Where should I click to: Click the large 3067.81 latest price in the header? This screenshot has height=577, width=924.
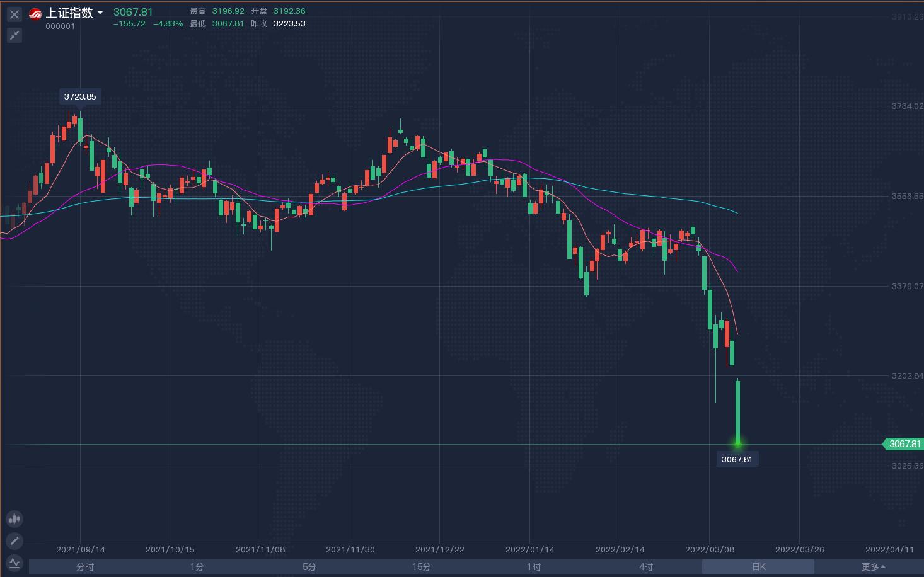tap(133, 12)
